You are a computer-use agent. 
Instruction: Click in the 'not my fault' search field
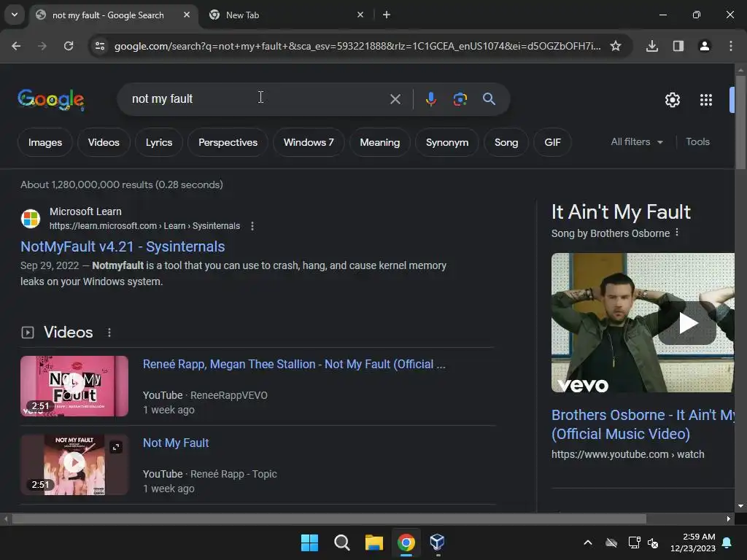(258, 99)
